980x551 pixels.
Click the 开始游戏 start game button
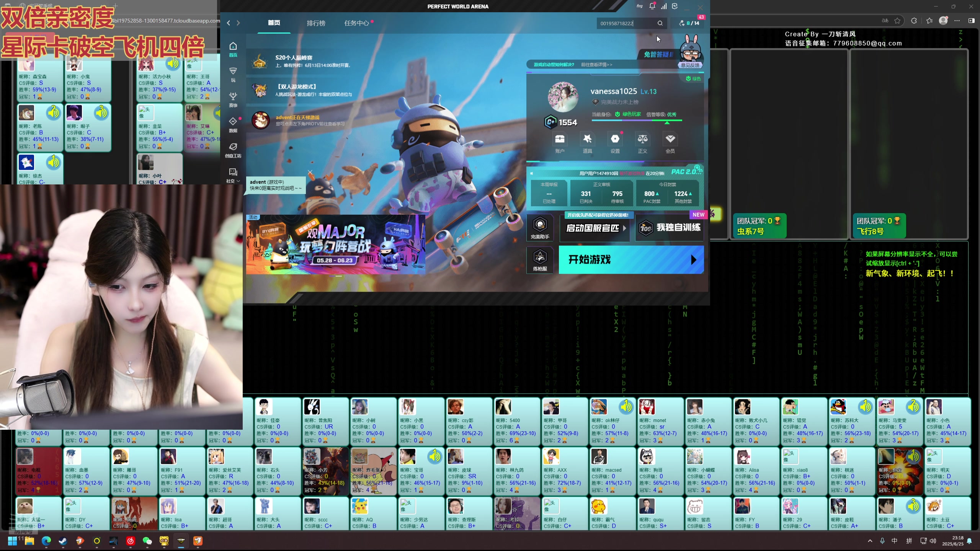click(x=631, y=260)
